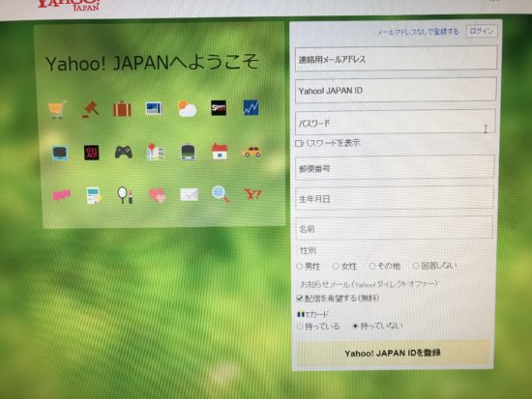Open the Mail envelope icon
The height and width of the screenshot is (399, 532).
(189, 194)
